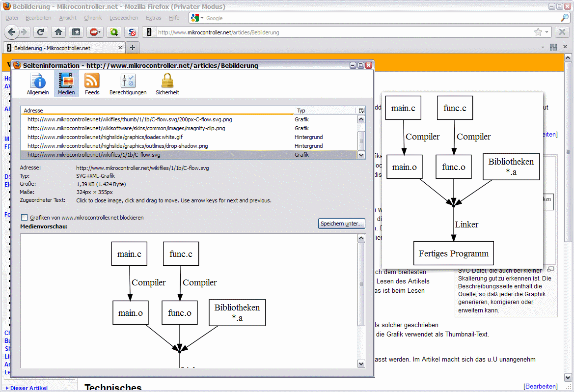The image size is (574, 392).
Task: Open the Adblock Plus dropdown arrow
Action: (99, 32)
